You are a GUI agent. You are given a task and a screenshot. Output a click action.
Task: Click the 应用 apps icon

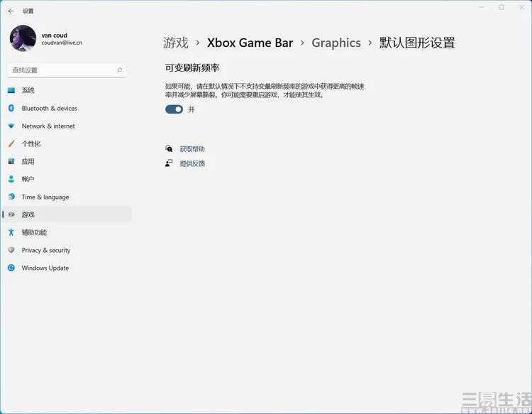pos(11,161)
